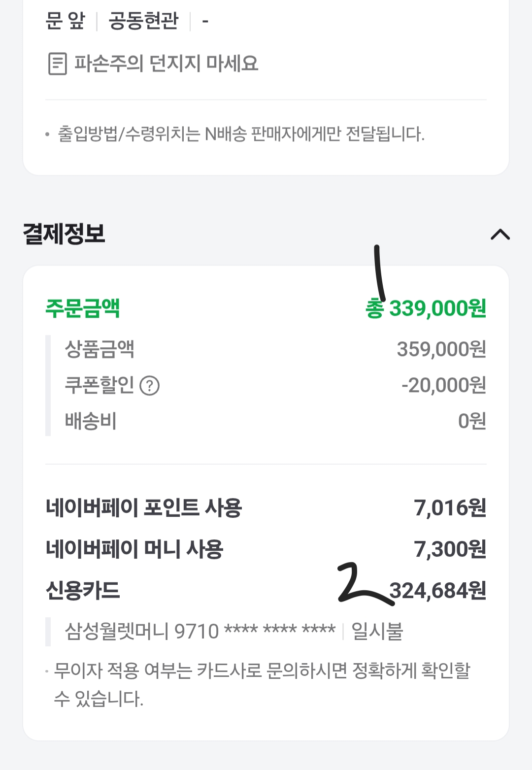Viewport: 532px width, 770px height.
Task: Tap the 324,684원 credit card amount
Action: click(x=438, y=590)
